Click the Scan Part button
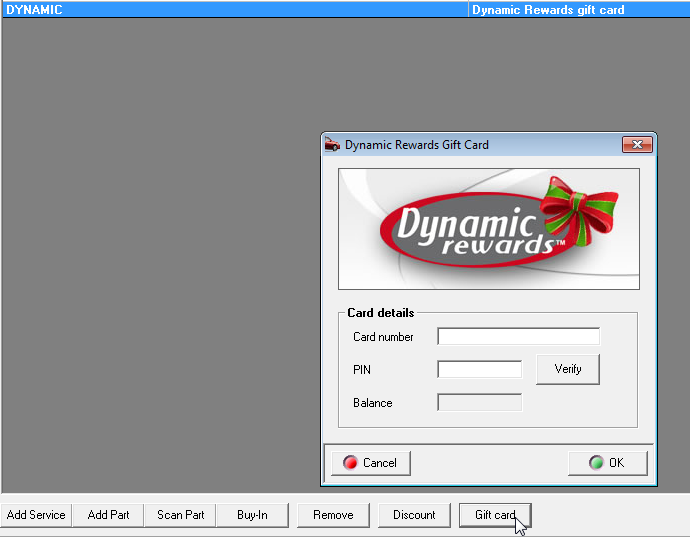Image resolution: width=690 pixels, height=537 pixels. [x=180, y=515]
